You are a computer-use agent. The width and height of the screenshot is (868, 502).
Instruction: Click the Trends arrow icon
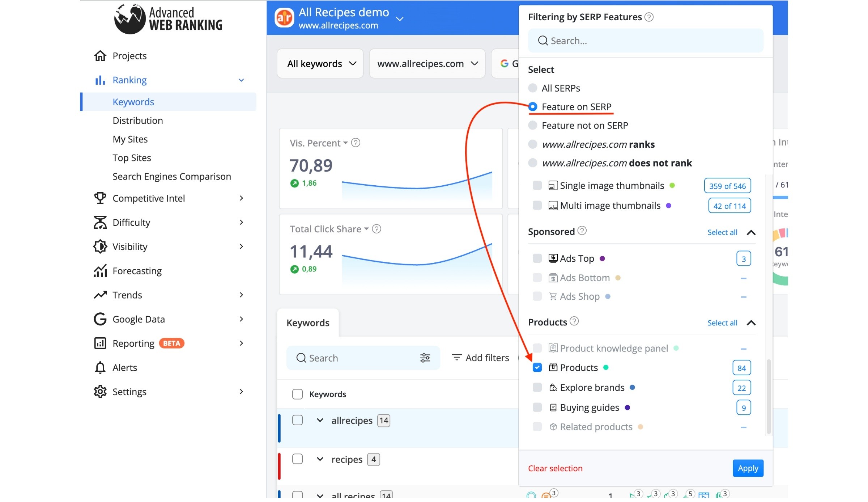[x=100, y=296]
